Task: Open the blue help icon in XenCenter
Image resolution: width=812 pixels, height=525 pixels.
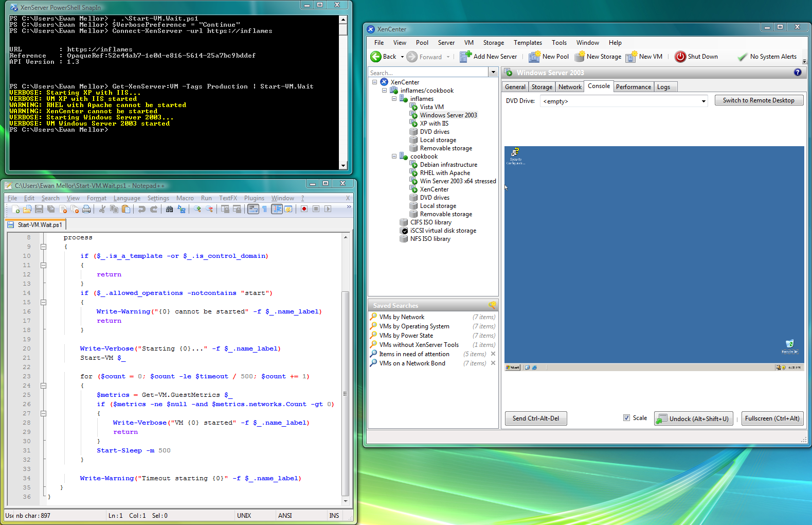Action: tap(798, 73)
